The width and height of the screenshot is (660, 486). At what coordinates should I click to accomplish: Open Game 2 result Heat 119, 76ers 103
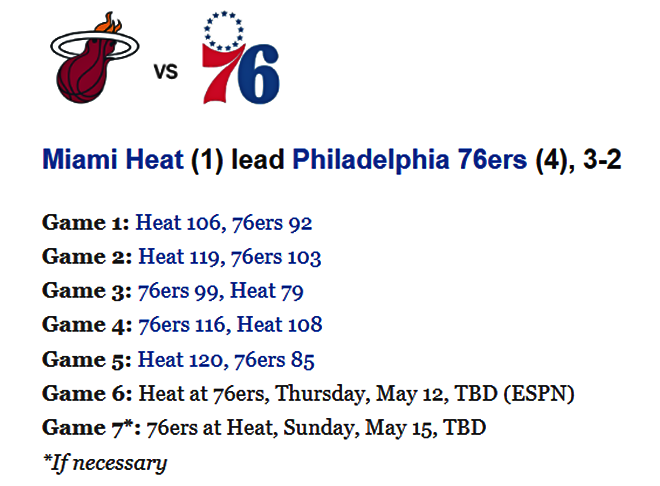click(230, 257)
